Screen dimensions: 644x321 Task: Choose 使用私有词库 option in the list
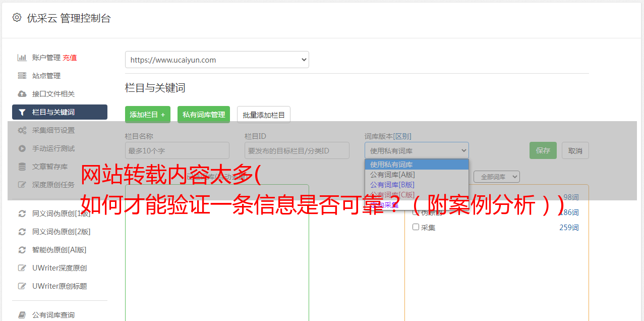click(x=417, y=165)
